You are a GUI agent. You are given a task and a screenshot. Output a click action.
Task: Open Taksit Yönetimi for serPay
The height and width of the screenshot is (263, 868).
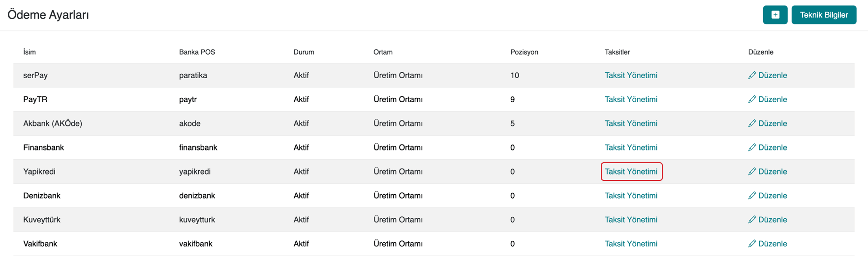coord(631,75)
